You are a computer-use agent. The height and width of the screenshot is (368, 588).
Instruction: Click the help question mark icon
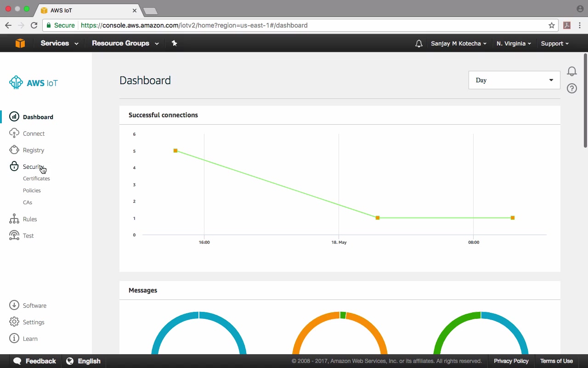(572, 88)
